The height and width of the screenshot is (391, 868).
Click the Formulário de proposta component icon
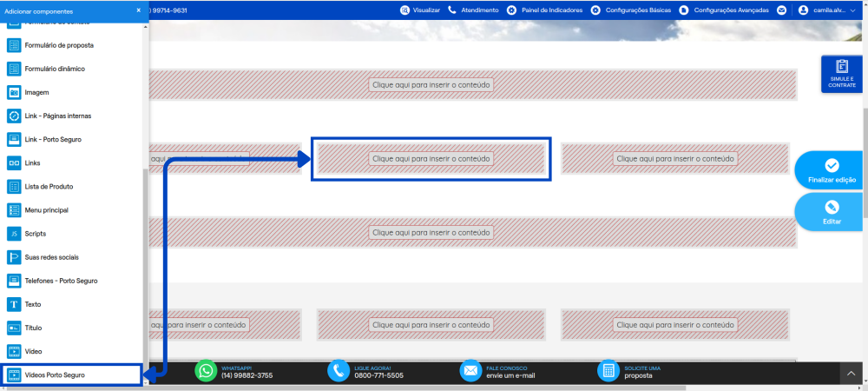[14, 45]
